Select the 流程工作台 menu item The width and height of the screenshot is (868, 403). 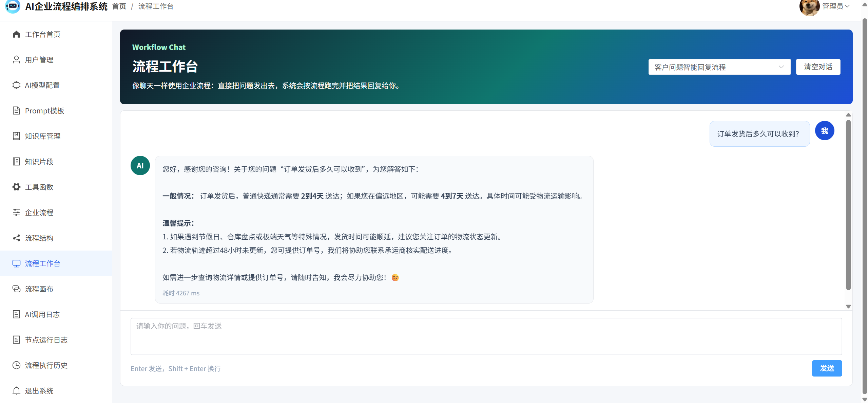click(56, 263)
